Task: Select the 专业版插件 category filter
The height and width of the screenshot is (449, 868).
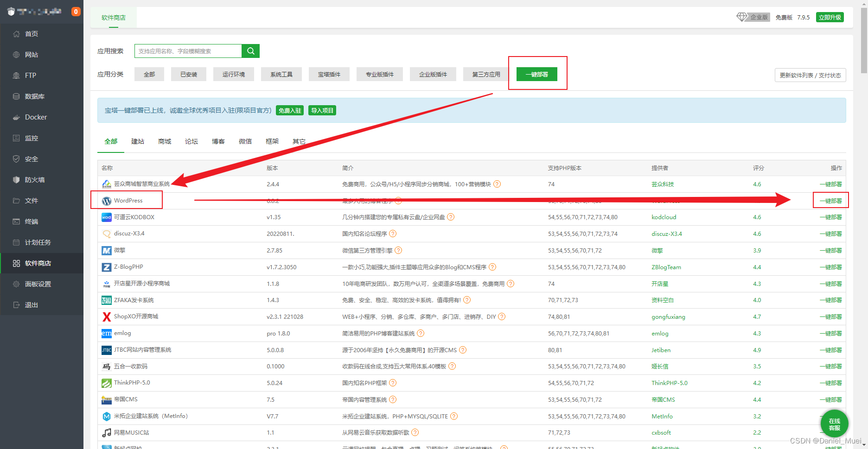Action: click(380, 74)
